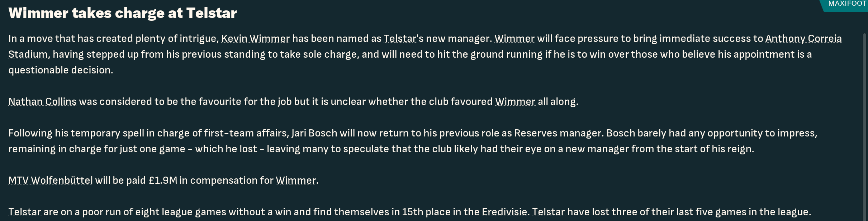
Task: Open the Eredivisie competition link
Action: 504,212
